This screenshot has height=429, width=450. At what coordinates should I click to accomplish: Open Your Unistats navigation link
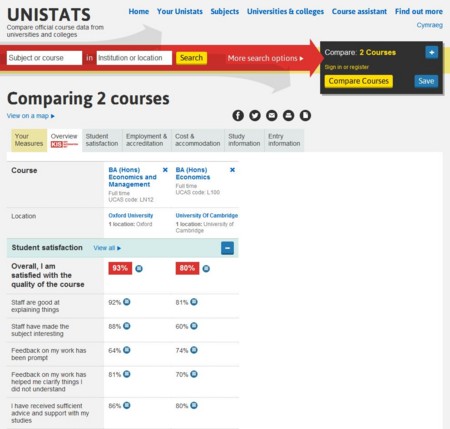tap(180, 11)
